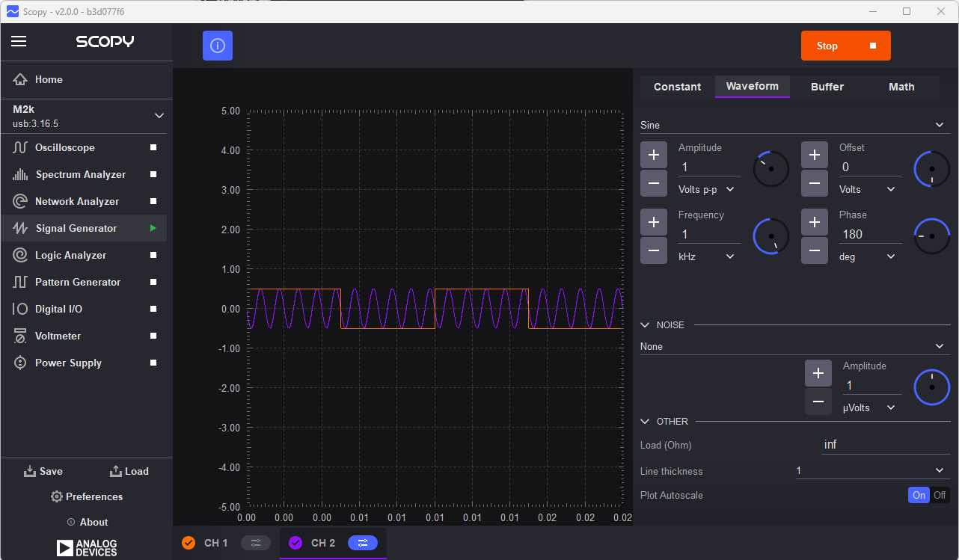Viewport: 959px width, 560px height.
Task: Toggle Power Supply run square button
Action: click(x=153, y=363)
